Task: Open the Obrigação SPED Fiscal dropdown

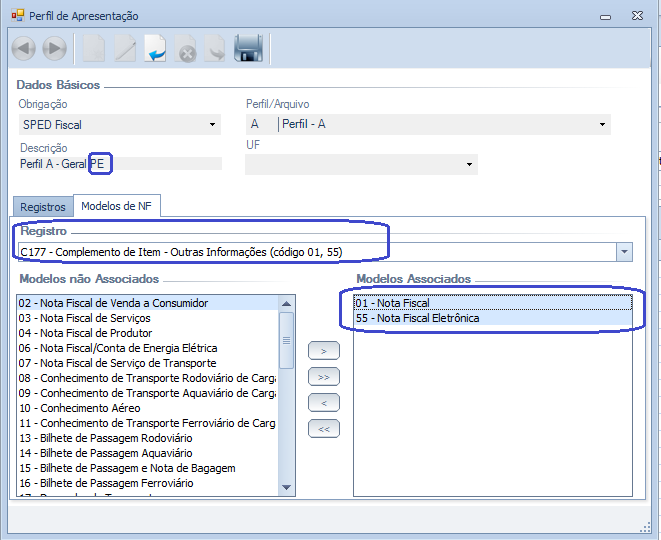Action: click(x=213, y=125)
